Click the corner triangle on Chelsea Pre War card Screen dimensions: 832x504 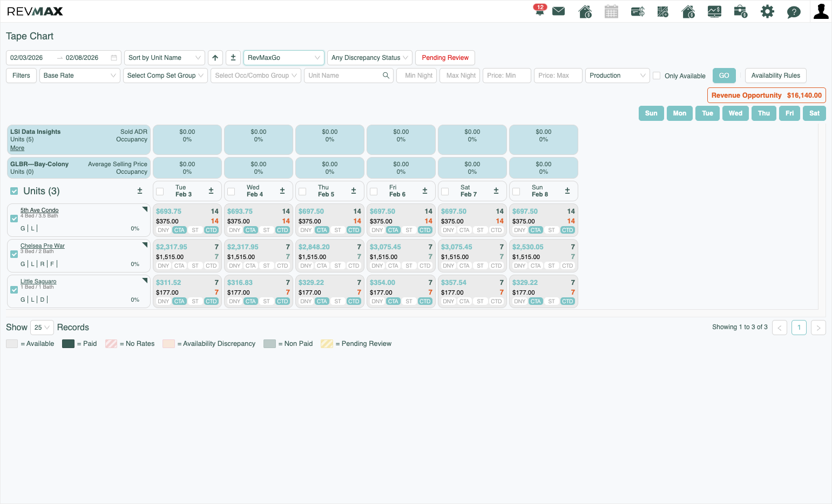[x=145, y=244]
